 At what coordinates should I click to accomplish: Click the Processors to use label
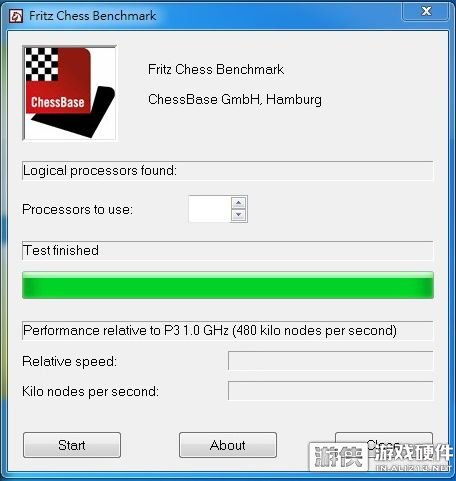(77, 209)
